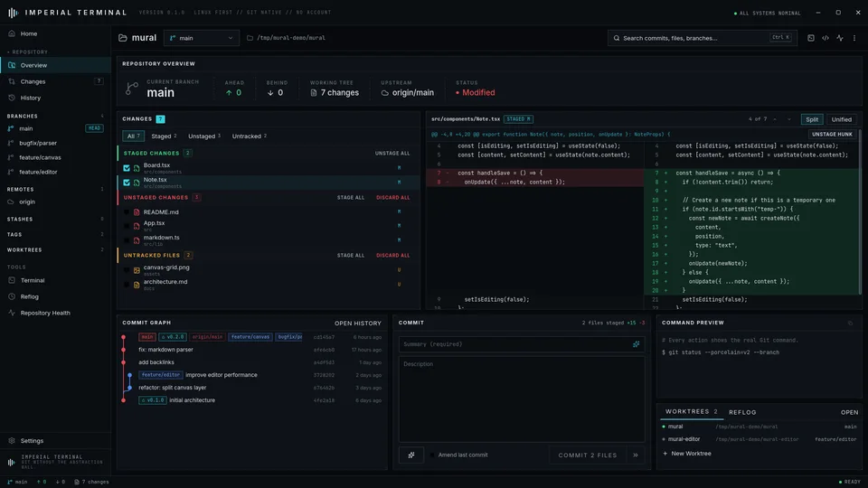
Task: Expand the Worktrees sidebar section
Action: 55,250
